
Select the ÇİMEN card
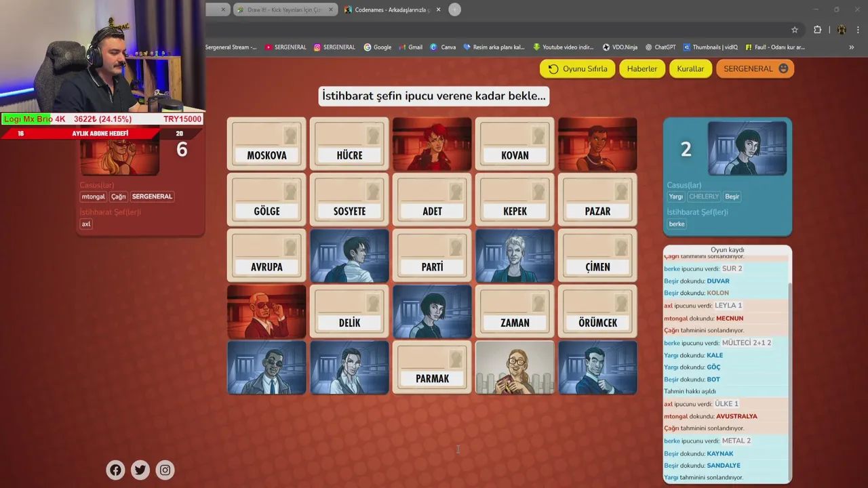597,256
